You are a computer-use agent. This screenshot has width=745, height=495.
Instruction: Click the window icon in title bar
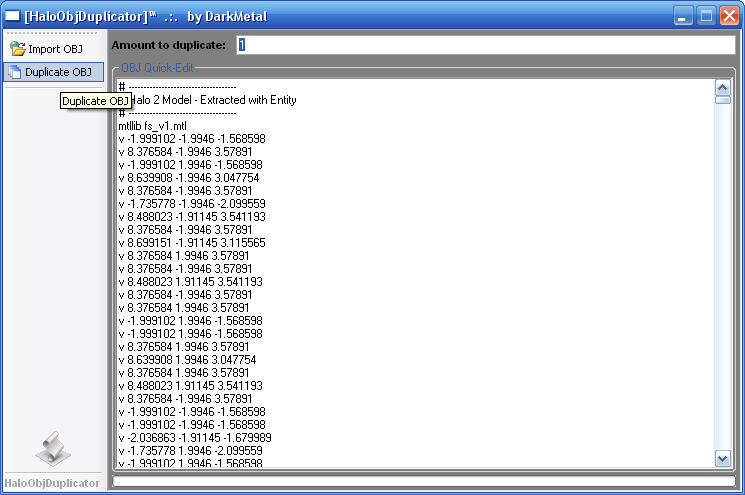(12, 16)
